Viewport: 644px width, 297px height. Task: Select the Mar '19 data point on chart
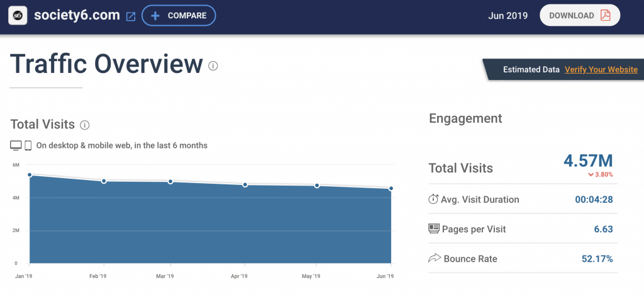point(170,182)
